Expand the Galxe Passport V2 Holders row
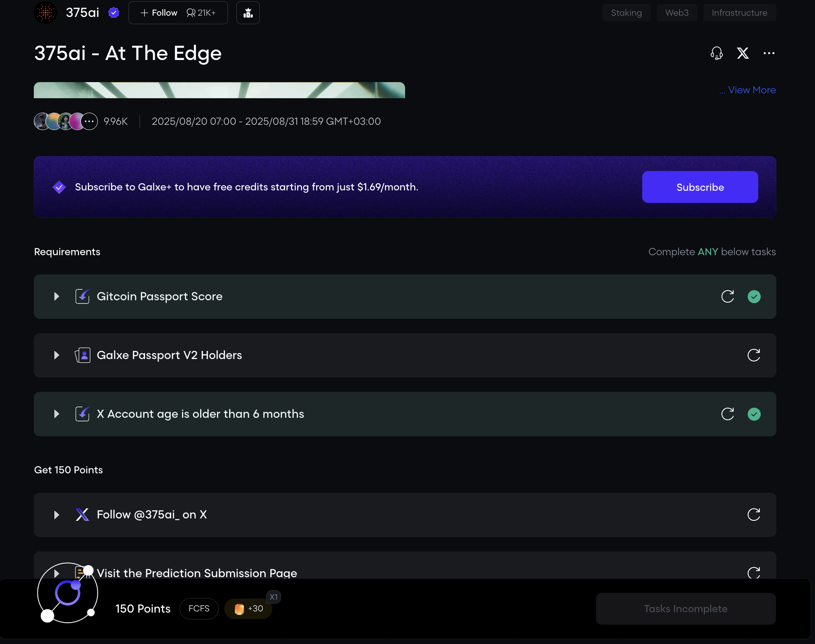This screenshot has width=815, height=644. tap(56, 355)
